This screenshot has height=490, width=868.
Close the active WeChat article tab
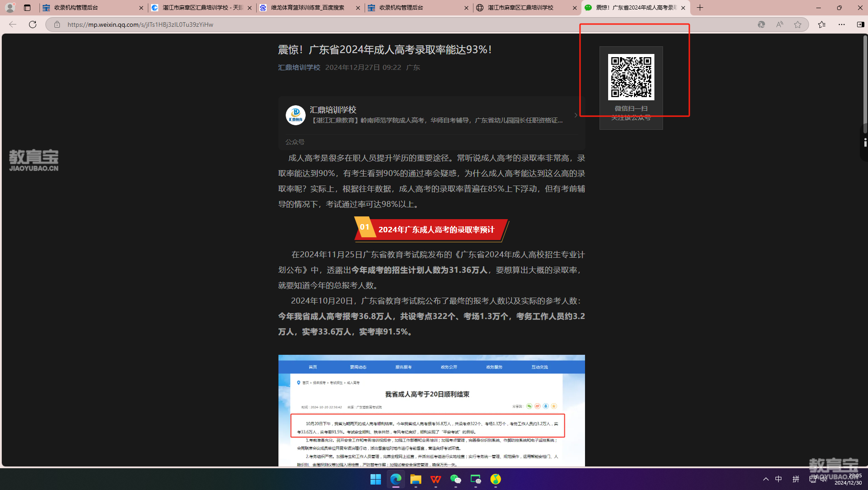pos(683,8)
